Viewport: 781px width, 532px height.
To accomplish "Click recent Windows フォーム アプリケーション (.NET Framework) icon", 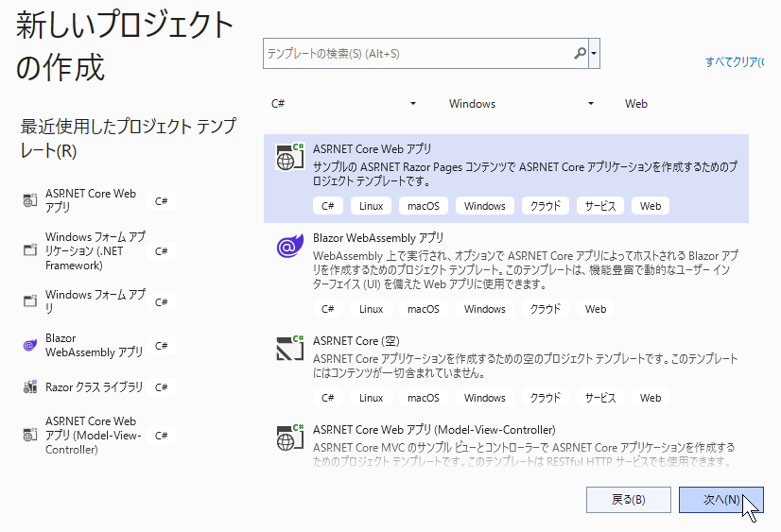I will click(x=30, y=249).
